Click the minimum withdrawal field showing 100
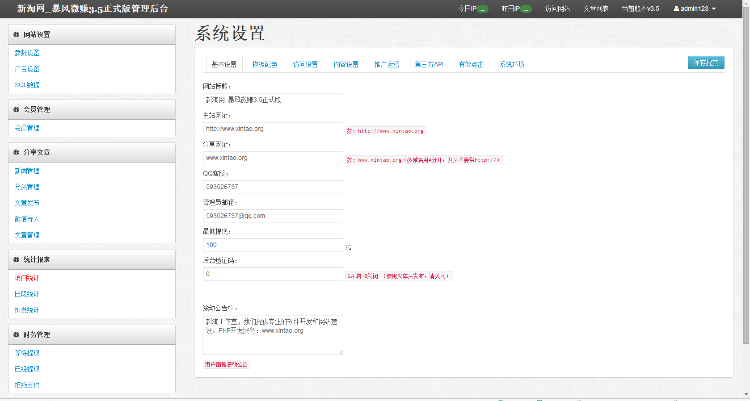The height and width of the screenshot is (401, 750). 273,245
